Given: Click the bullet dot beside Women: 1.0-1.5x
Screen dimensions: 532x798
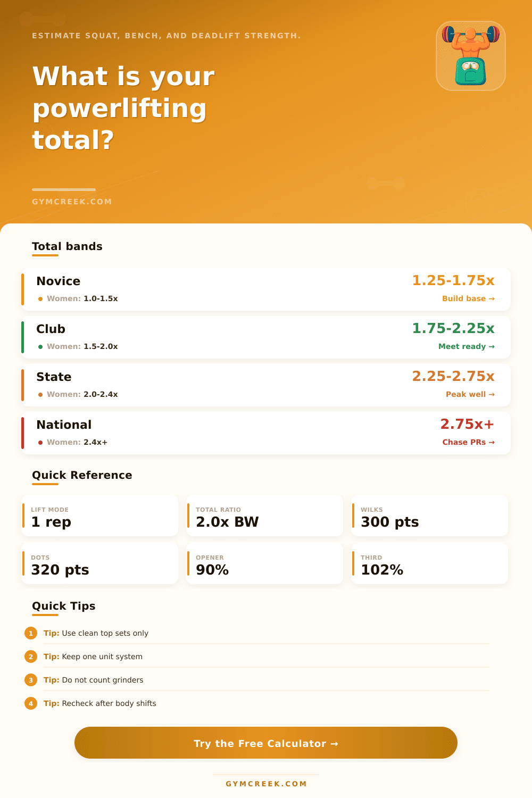Looking at the screenshot, I should click(x=40, y=298).
